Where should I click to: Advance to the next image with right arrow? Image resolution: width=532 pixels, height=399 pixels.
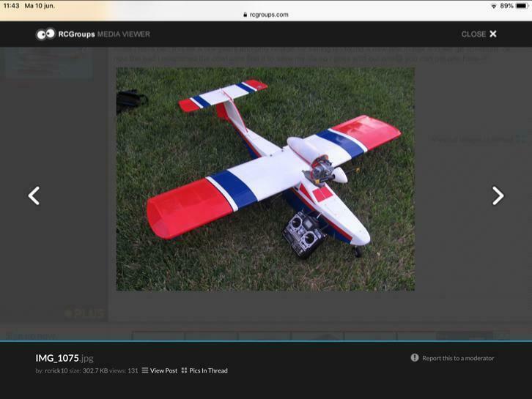498,195
